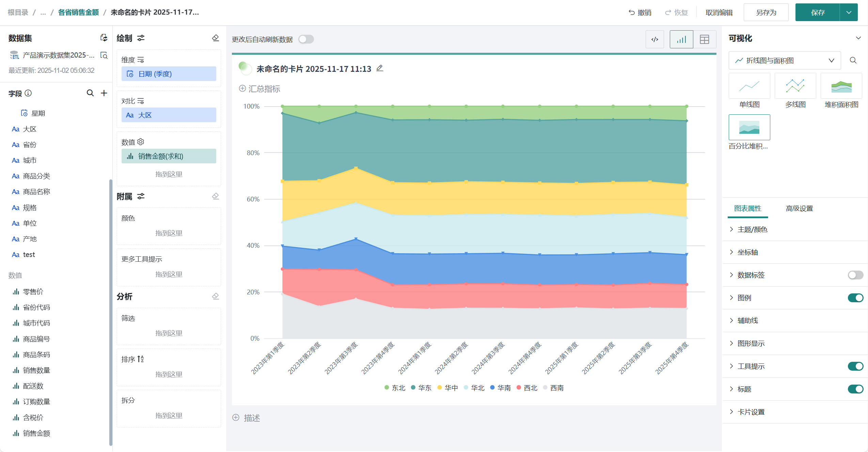Add a new field with plus icon
Image resolution: width=868 pixels, height=452 pixels.
point(104,93)
